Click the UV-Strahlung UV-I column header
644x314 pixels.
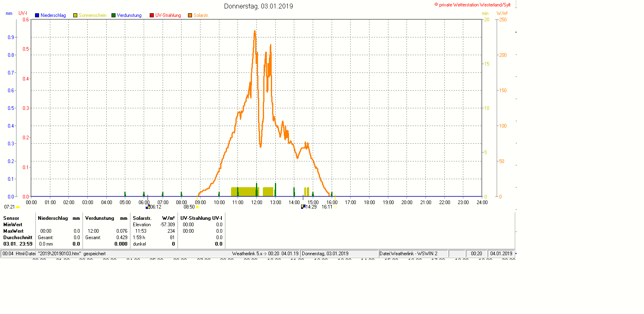[201, 218]
